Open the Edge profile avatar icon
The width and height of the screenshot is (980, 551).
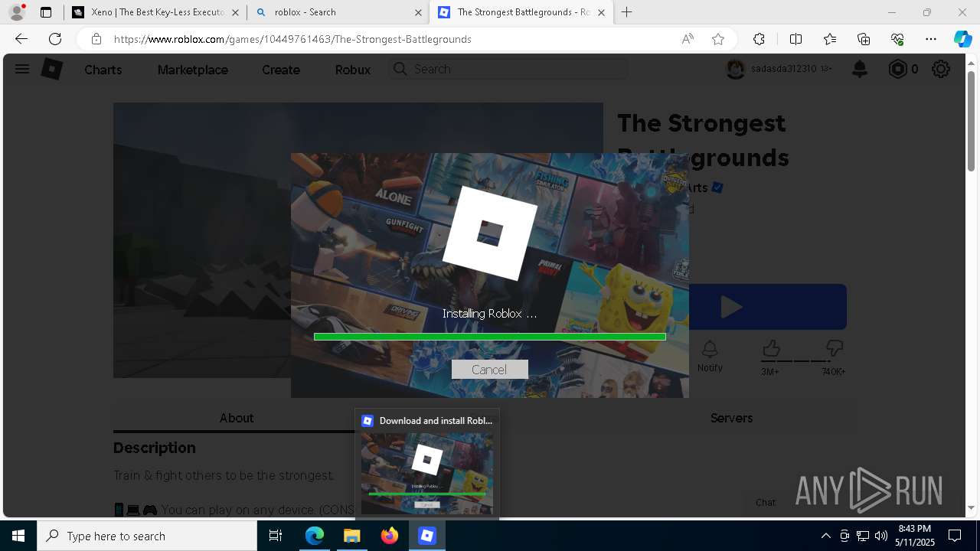pos(17,12)
